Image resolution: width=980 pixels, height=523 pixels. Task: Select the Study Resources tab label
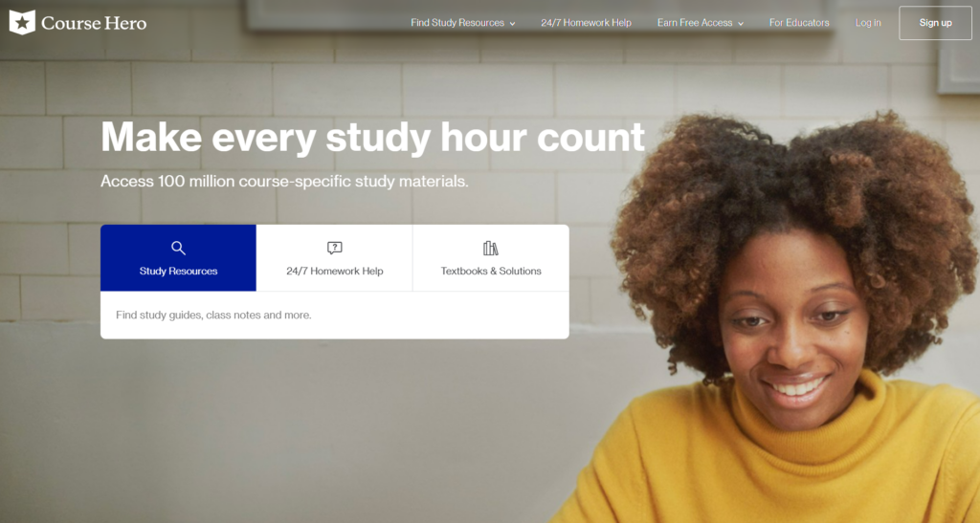(178, 271)
